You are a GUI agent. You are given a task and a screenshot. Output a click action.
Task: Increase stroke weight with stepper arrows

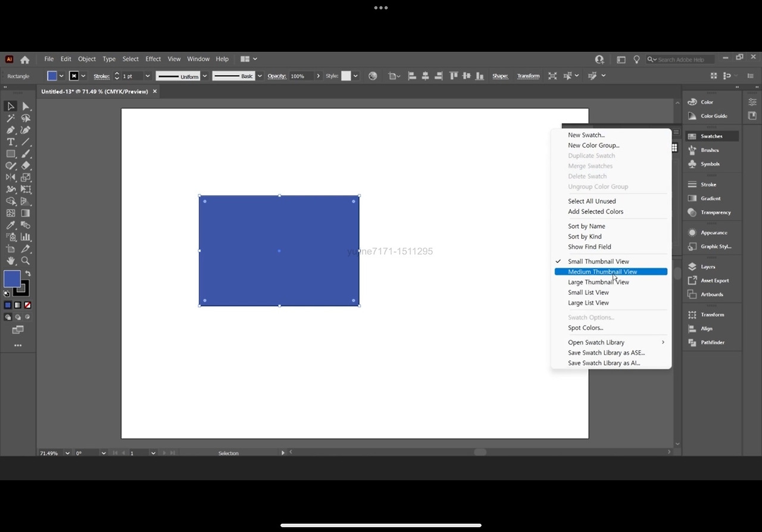(117, 74)
